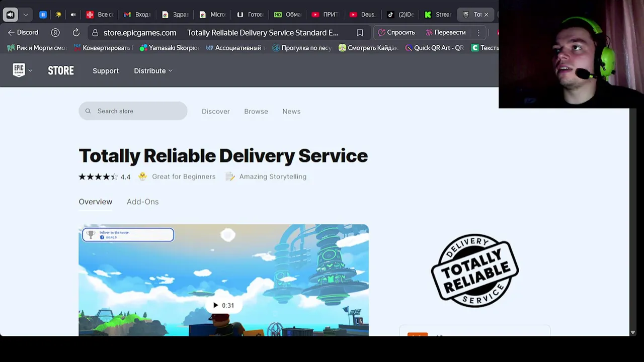Screen dimensions: 644x362
Task: Open the Yandex 'Я' home icon
Action: click(x=55, y=32)
